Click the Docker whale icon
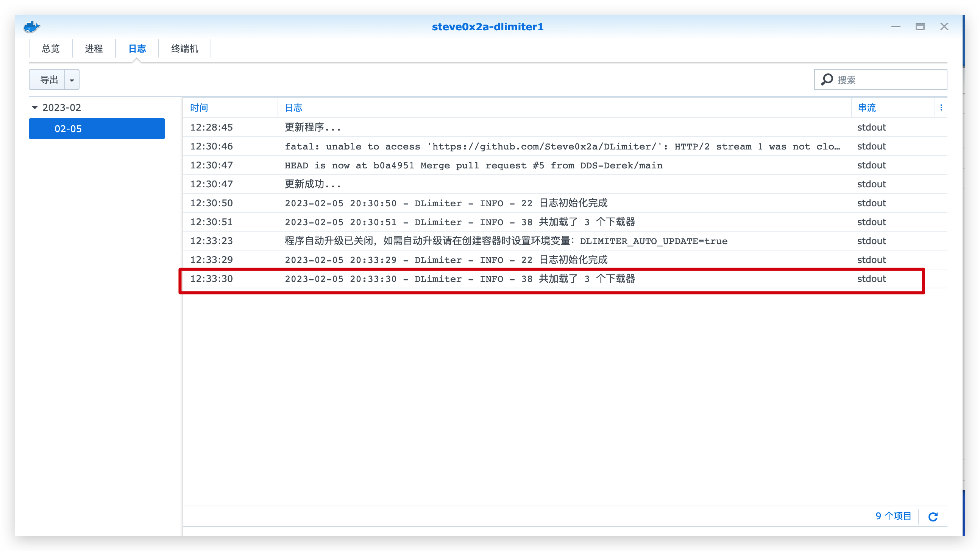Image resolution: width=980 pixels, height=551 pixels. [31, 26]
